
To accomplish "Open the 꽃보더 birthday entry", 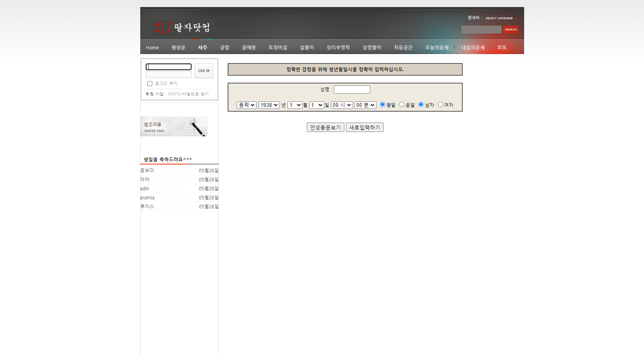I will (147, 170).
